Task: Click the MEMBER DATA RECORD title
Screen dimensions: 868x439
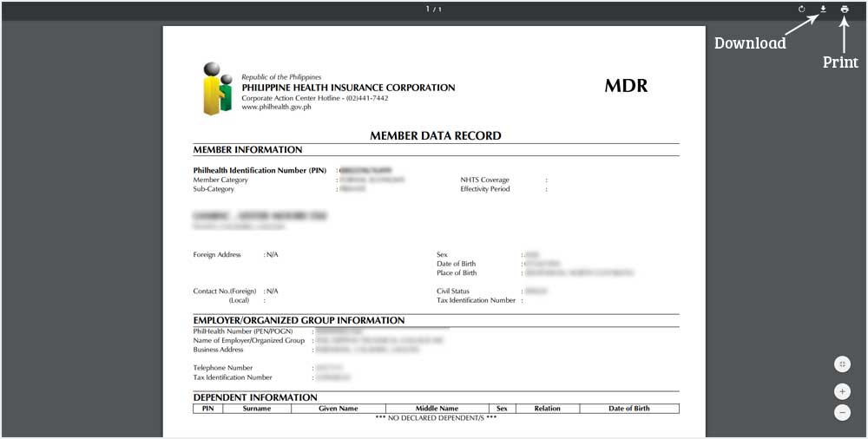Action: (435, 135)
